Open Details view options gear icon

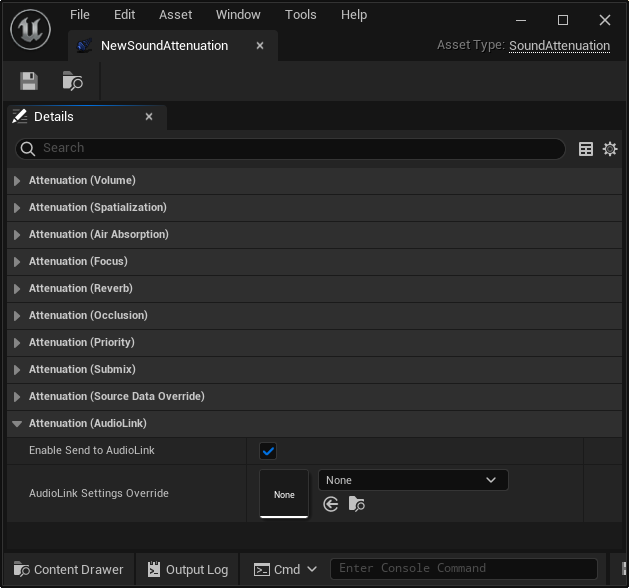point(610,149)
